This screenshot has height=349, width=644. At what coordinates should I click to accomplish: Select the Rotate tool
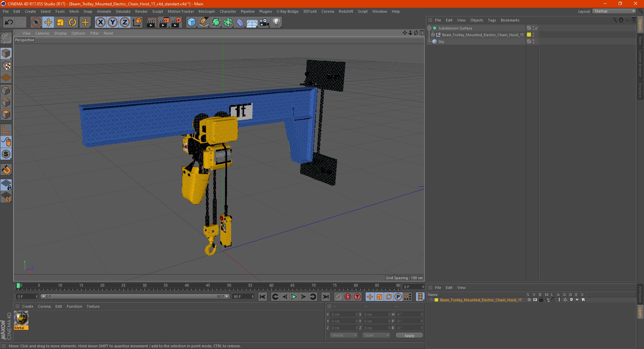(72, 22)
